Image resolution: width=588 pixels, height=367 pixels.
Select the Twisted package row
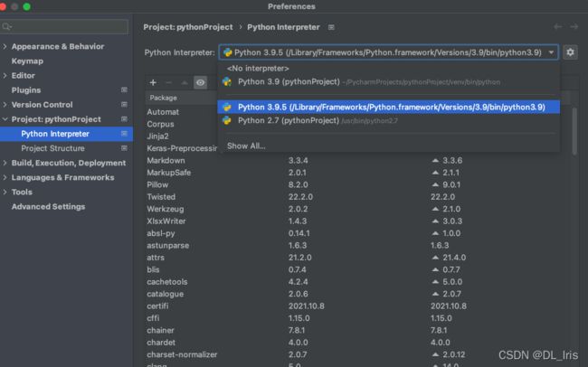tap(358, 197)
